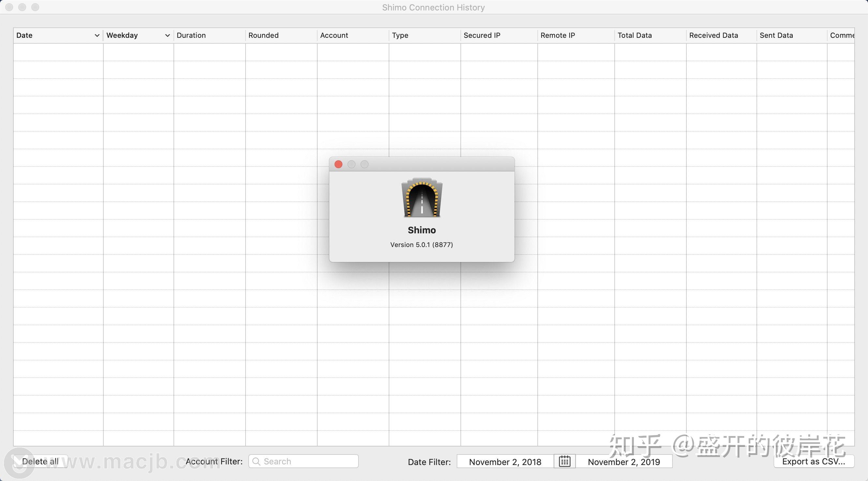Viewport: 868px width, 481px height.
Task: Select the Secured IP column header
Action: click(482, 36)
